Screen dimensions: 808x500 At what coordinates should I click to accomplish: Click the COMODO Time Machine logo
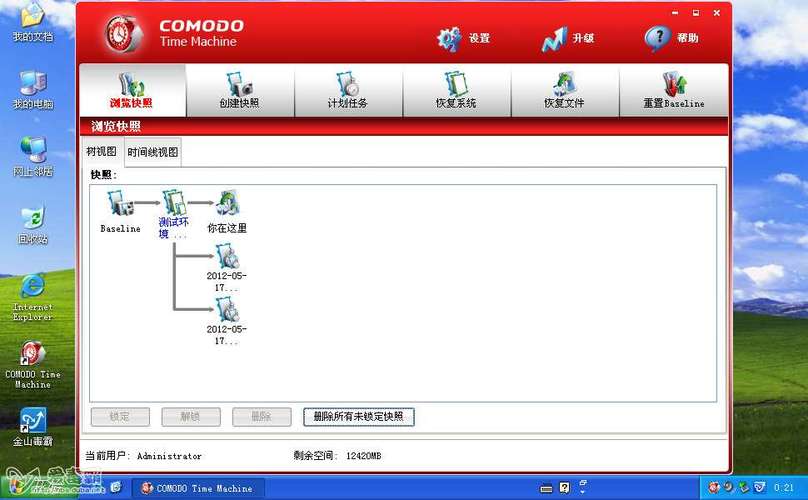point(123,34)
